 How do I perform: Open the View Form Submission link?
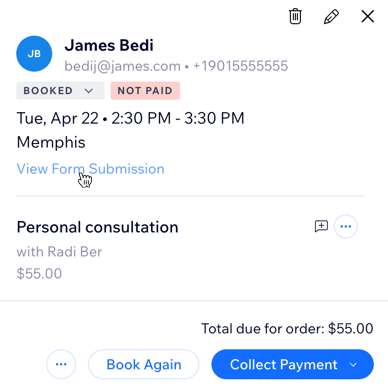[x=90, y=169]
